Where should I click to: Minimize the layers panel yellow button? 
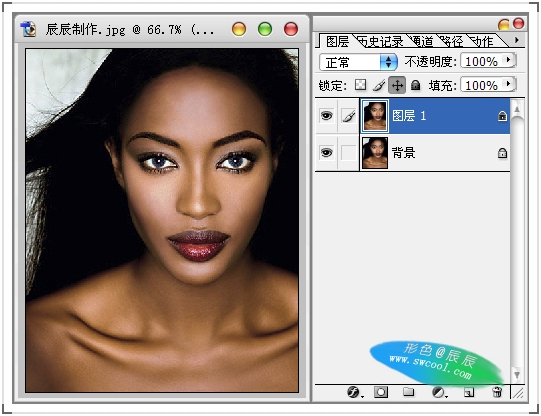[504, 24]
